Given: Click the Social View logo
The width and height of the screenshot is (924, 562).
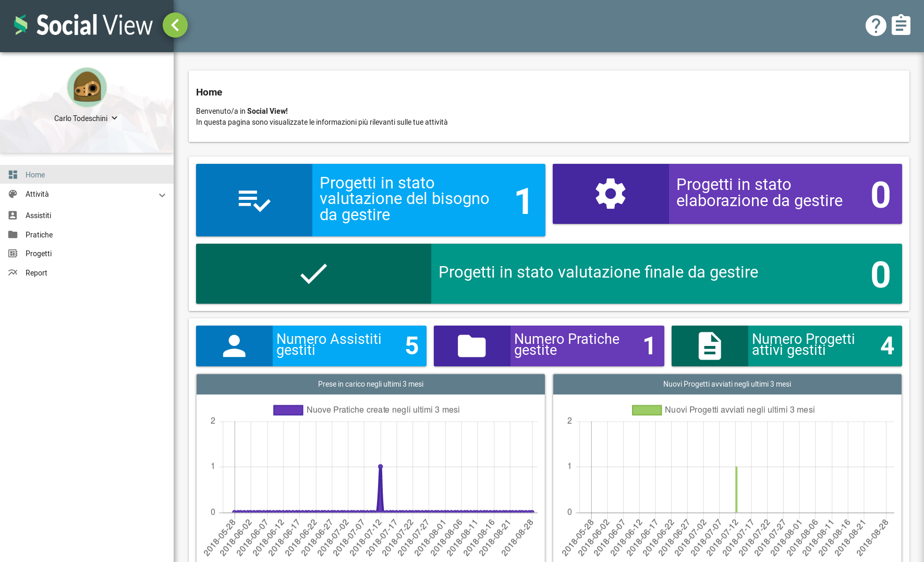Looking at the screenshot, I should (x=83, y=25).
